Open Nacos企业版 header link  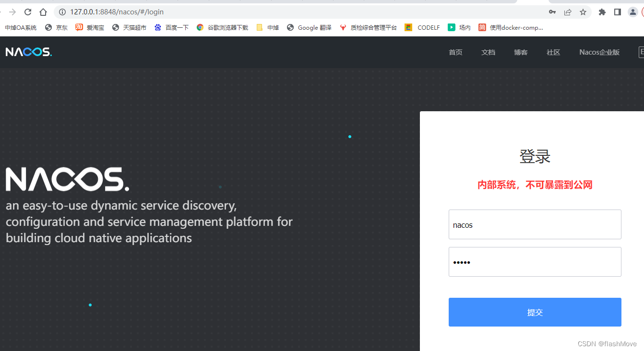[x=599, y=52]
